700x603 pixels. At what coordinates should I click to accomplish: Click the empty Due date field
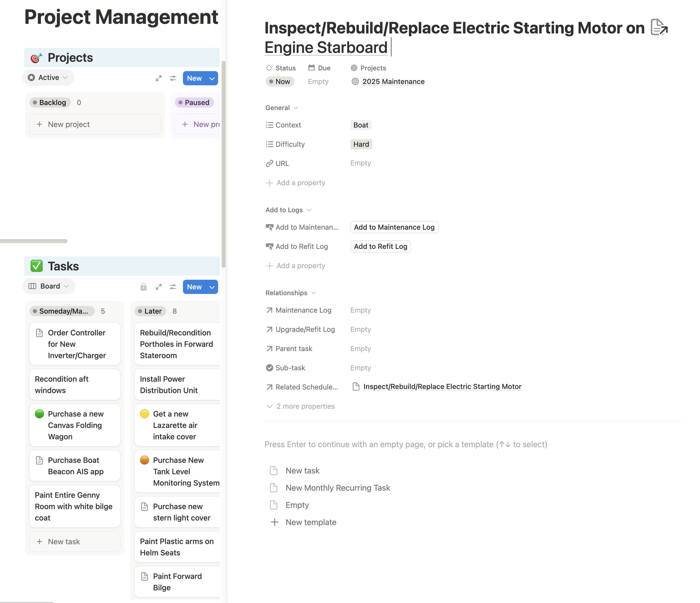pyautogui.click(x=318, y=82)
